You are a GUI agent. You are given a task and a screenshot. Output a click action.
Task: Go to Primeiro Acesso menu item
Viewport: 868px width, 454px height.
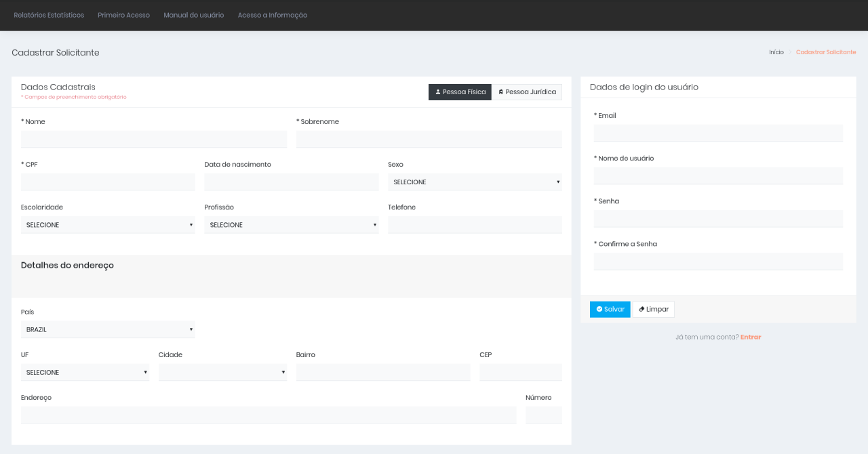click(123, 15)
